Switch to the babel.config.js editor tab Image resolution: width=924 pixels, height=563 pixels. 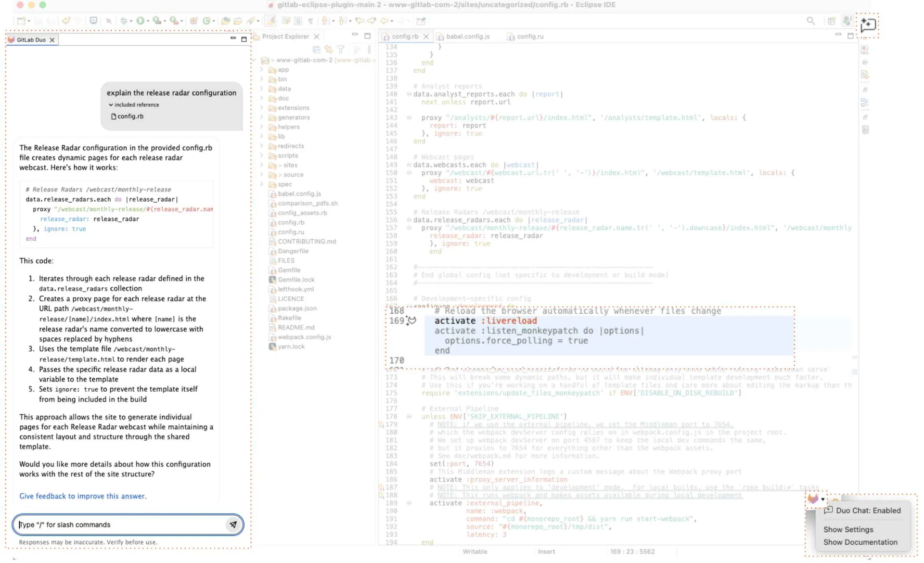tap(467, 36)
